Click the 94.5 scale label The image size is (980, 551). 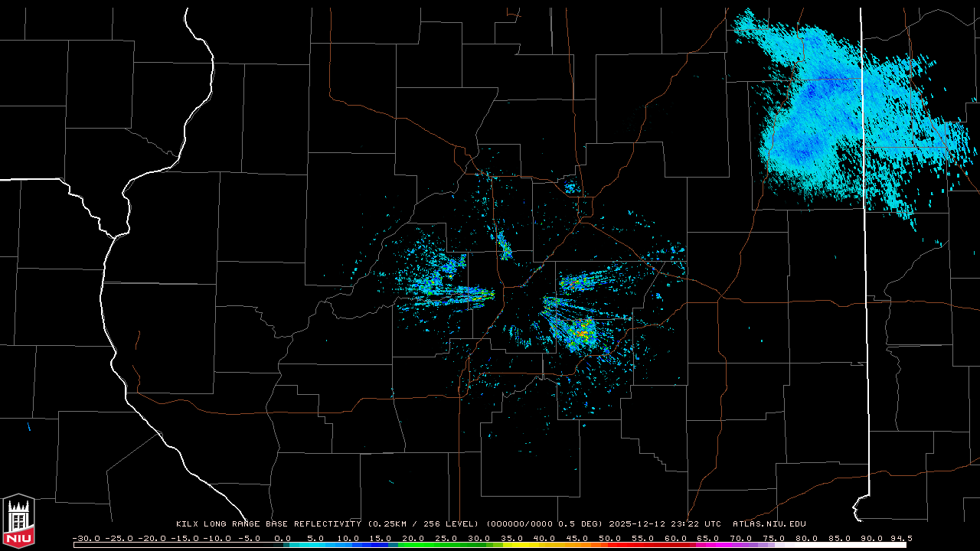point(901,538)
